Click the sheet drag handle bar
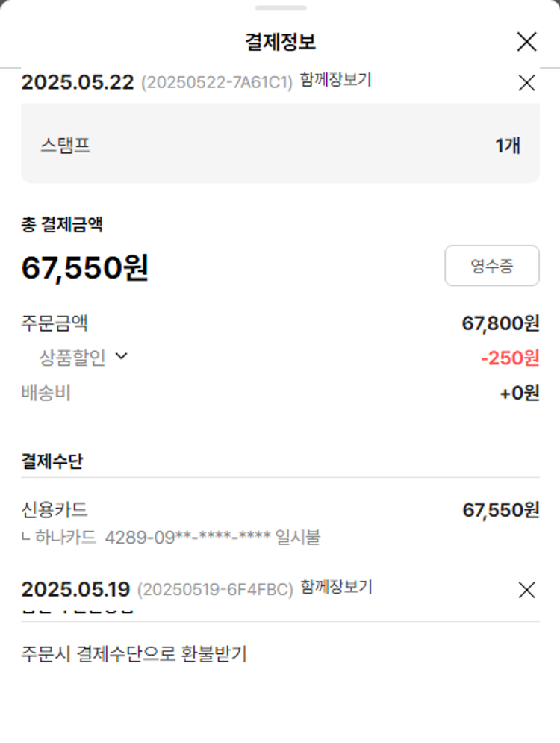The width and height of the screenshot is (560, 743). coord(280,8)
